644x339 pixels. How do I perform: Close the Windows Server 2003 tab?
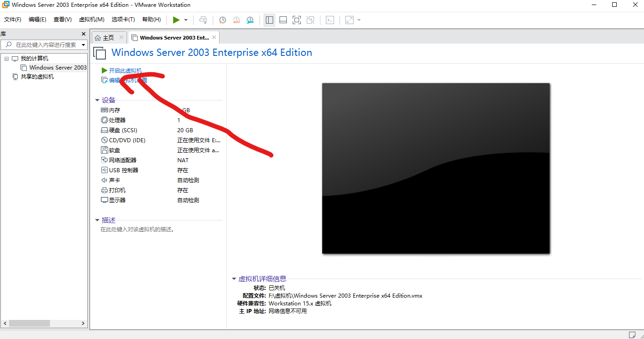point(214,37)
